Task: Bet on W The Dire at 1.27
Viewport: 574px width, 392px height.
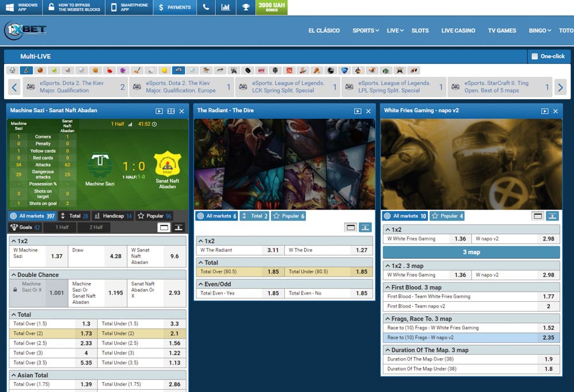Action: (x=328, y=250)
